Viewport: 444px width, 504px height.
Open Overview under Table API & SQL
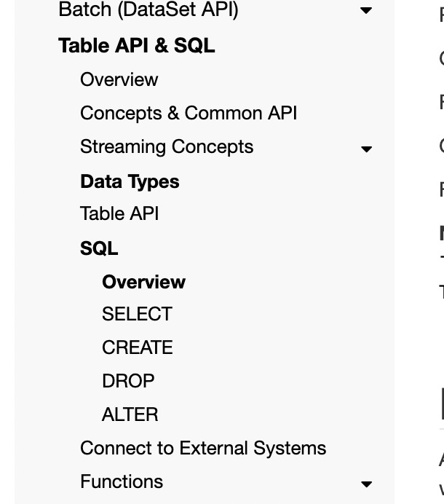[119, 79]
